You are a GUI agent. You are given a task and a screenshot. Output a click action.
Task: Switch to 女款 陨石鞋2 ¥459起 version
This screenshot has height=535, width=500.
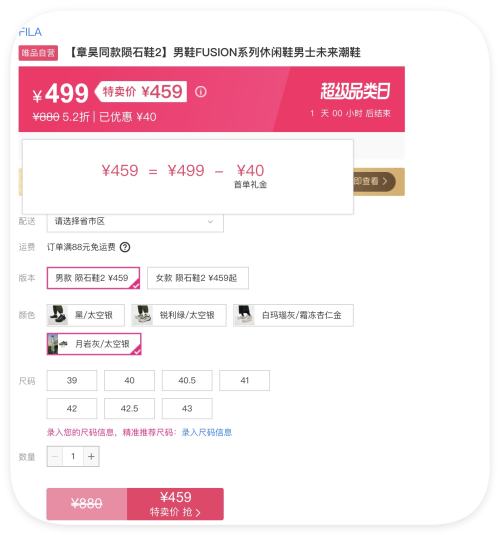click(x=198, y=278)
